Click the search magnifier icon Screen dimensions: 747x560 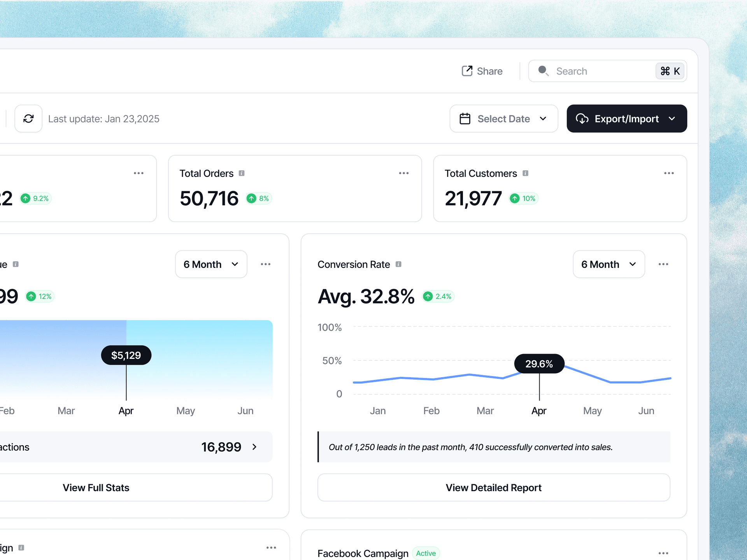click(x=544, y=71)
